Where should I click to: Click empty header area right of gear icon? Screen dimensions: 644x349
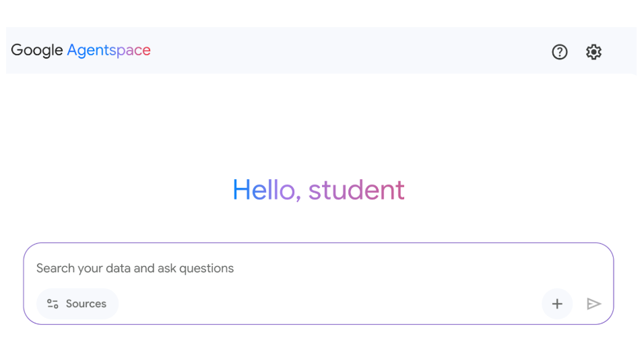pyautogui.click(x=620, y=50)
